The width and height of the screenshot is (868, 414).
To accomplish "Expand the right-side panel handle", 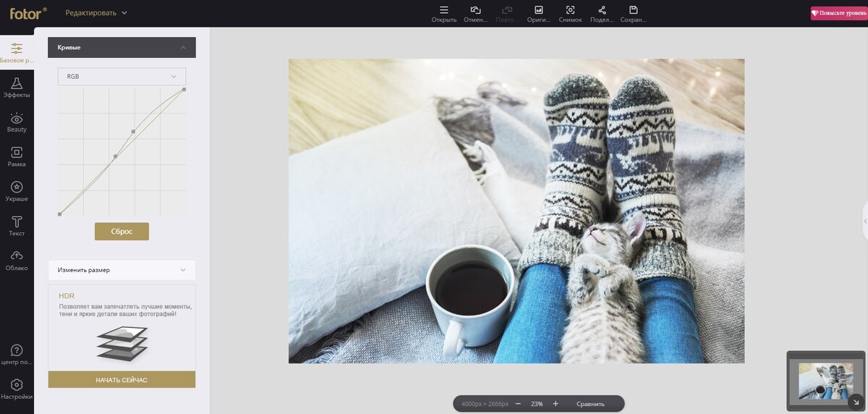I will tap(865, 221).
